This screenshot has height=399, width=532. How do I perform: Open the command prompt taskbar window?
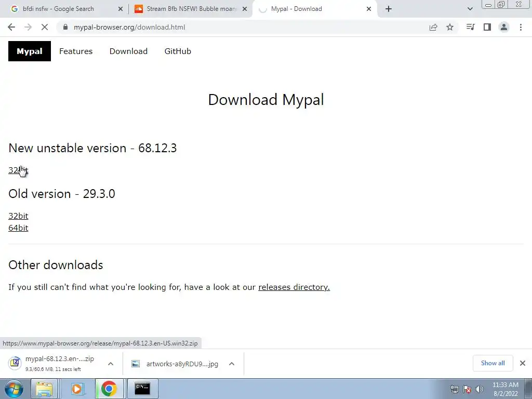(142, 389)
